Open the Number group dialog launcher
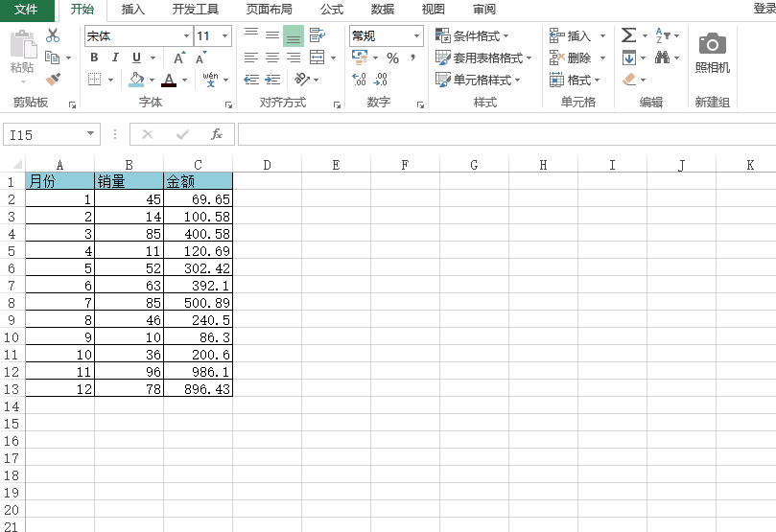This screenshot has height=532, width=776. click(x=420, y=104)
